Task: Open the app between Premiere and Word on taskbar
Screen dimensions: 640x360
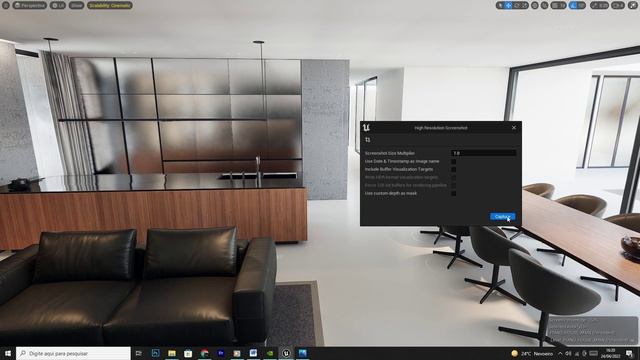Action: pyautogui.click(x=237, y=353)
